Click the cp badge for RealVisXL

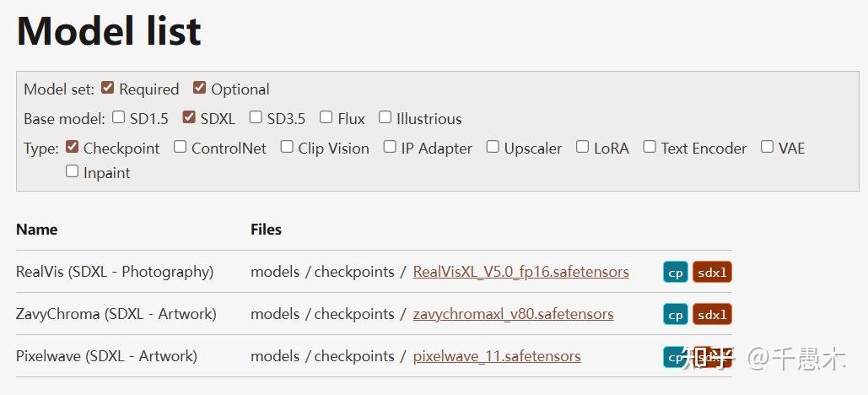pyautogui.click(x=676, y=273)
